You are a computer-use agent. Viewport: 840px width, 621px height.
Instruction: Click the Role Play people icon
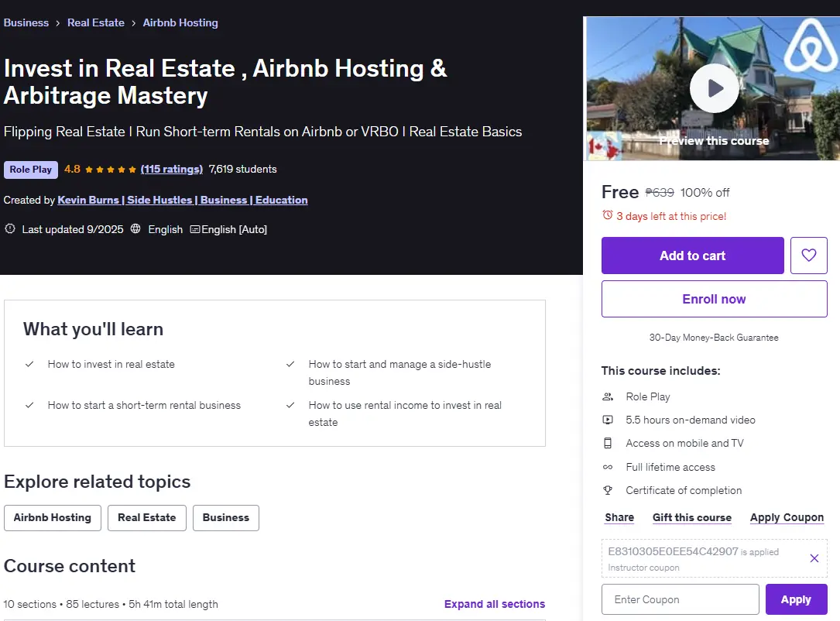pos(608,396)
